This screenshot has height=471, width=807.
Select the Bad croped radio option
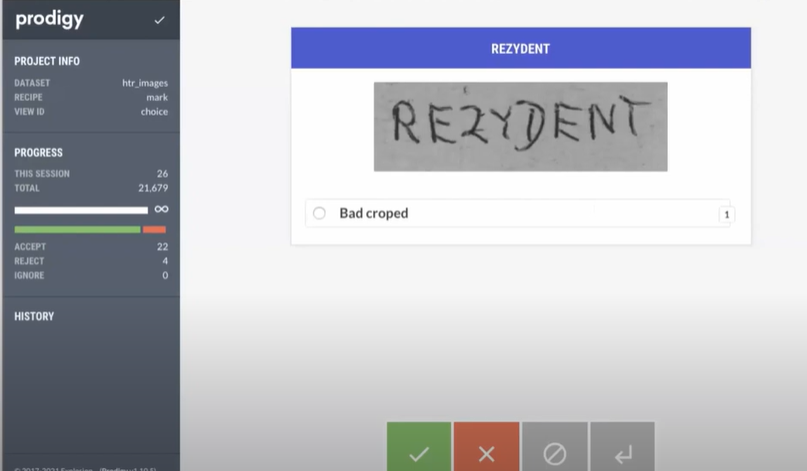click(x=319, y=213)
